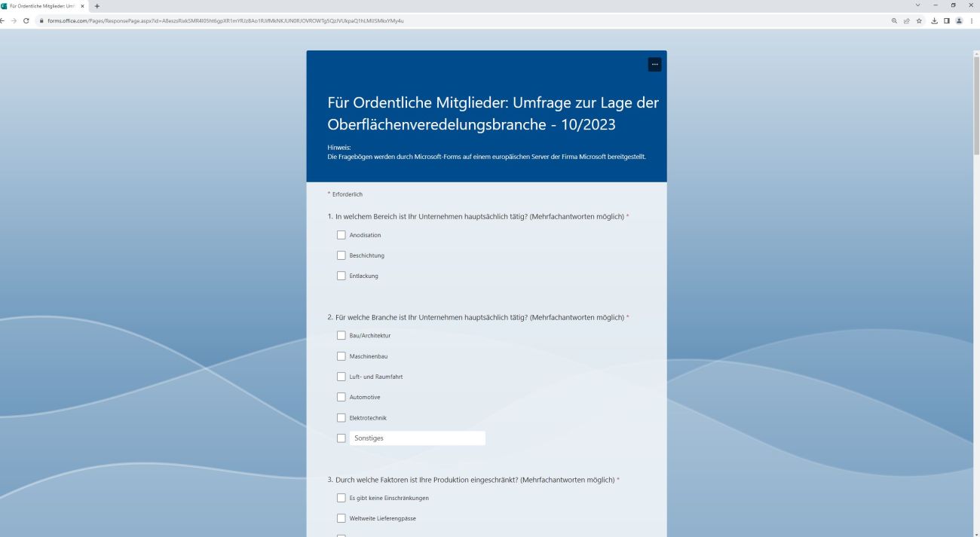Enable the Elektrotechnik checkbox
The height and width of the screenshot is (537, 980).
341,417
